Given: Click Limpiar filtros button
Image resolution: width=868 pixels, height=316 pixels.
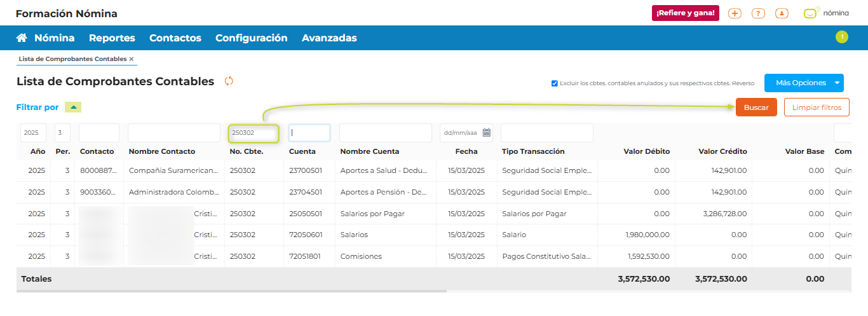Looking at the screenshot, I should 817,107.
